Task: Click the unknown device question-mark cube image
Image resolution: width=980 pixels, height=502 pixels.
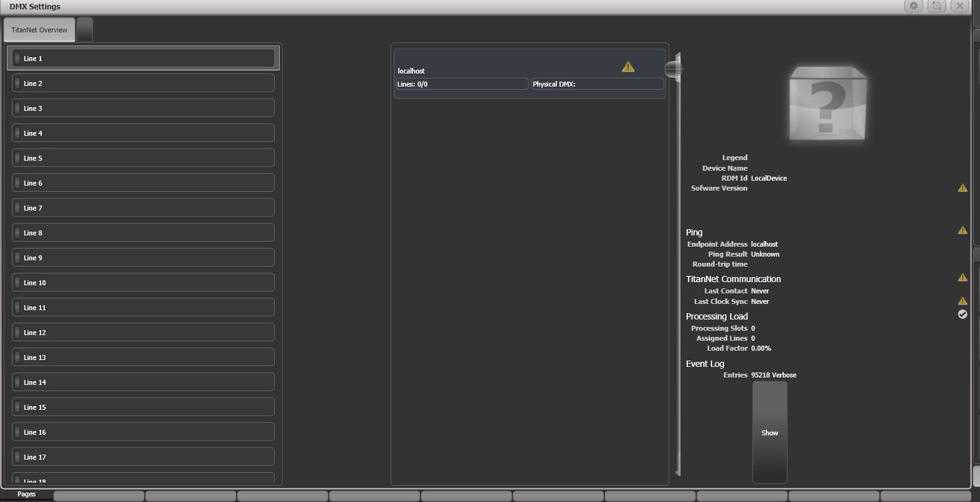Action: [x=827, y=104]
